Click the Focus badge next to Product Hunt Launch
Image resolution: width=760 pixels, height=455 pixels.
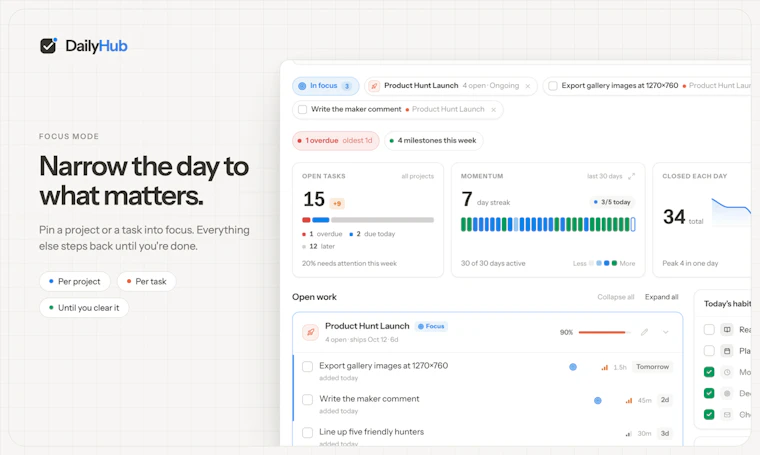[x=431, y=327]
